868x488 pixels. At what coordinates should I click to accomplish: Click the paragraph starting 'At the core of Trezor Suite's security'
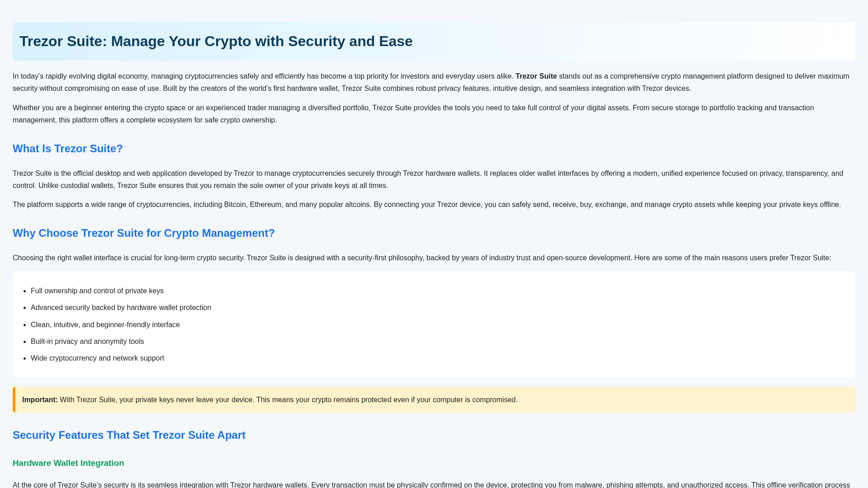click(x=431, y=484)
